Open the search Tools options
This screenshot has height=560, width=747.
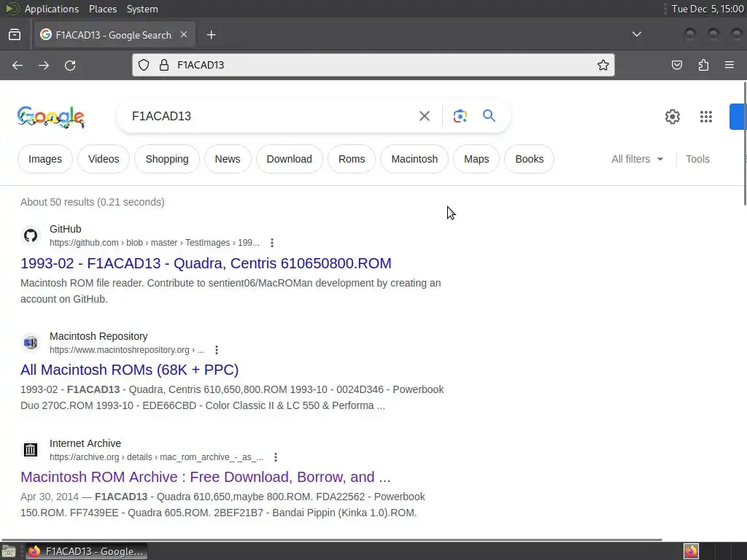(697, 159)
